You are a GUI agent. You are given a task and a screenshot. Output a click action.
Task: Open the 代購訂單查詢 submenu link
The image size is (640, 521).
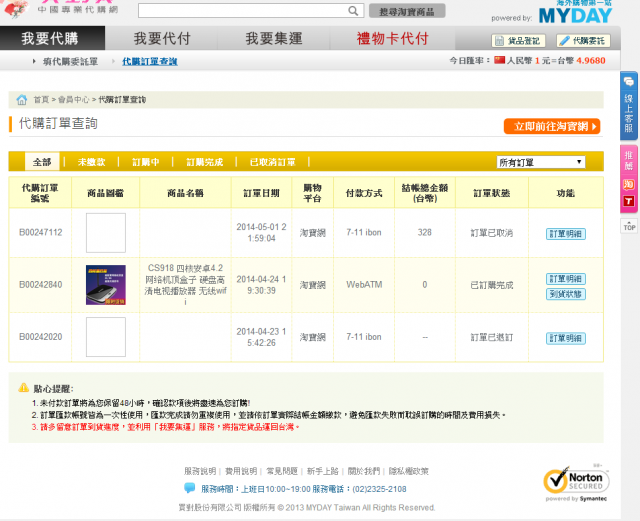click(150, 61)
